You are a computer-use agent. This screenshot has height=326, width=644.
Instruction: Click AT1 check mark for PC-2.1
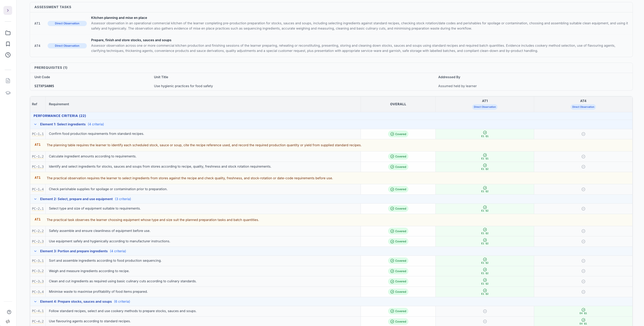pyautogui.click(x=485, y=207)
